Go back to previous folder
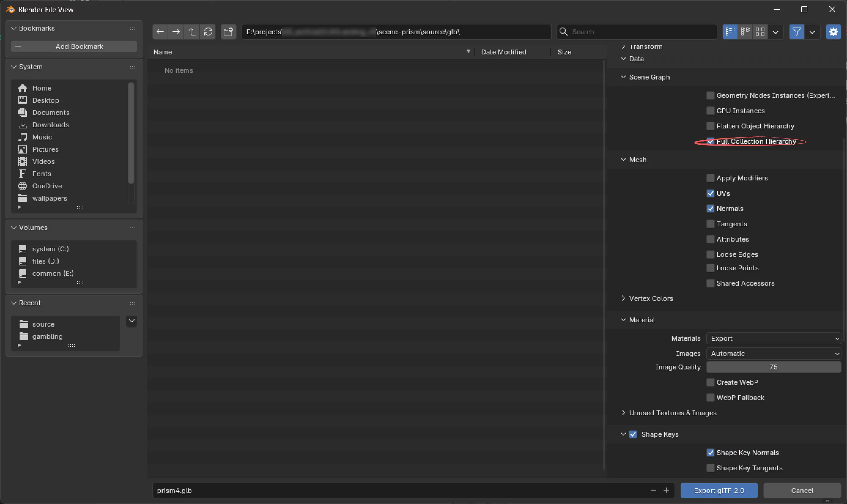The width and height of the screenshot is (847, 504). [160, 32]
